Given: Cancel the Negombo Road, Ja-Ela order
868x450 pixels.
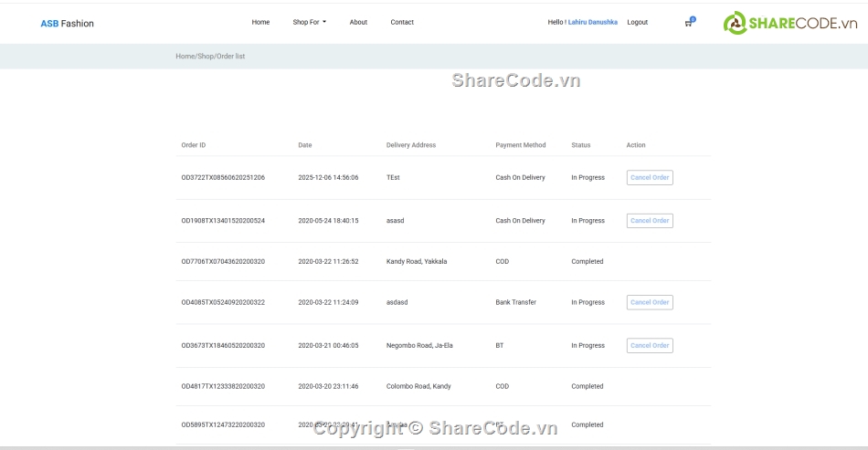Looking at the screenshot, I should point(650,345).
